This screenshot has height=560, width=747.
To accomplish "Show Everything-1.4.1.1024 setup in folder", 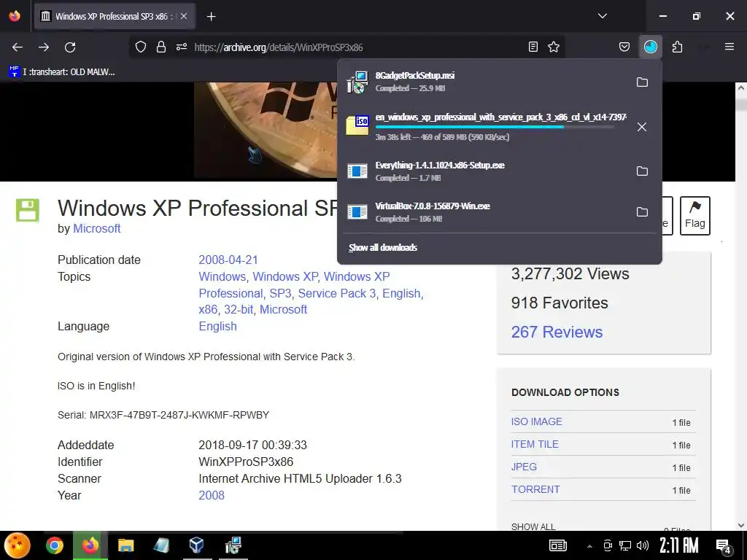I will [642, 171].
